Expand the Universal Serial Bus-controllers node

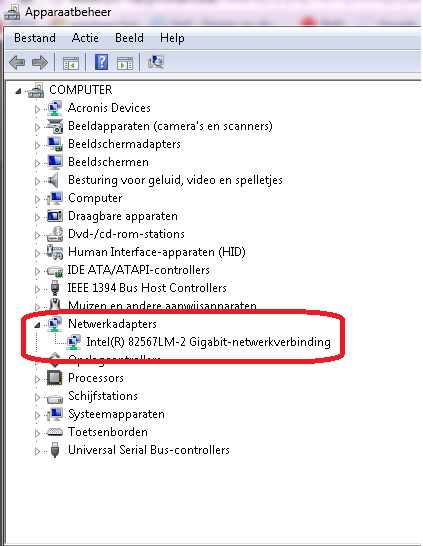pos(37,451)
